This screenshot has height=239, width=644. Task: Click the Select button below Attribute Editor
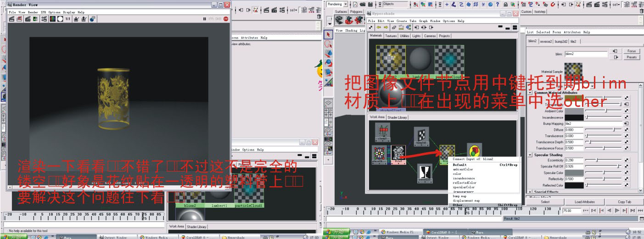(x=545, y=202)
